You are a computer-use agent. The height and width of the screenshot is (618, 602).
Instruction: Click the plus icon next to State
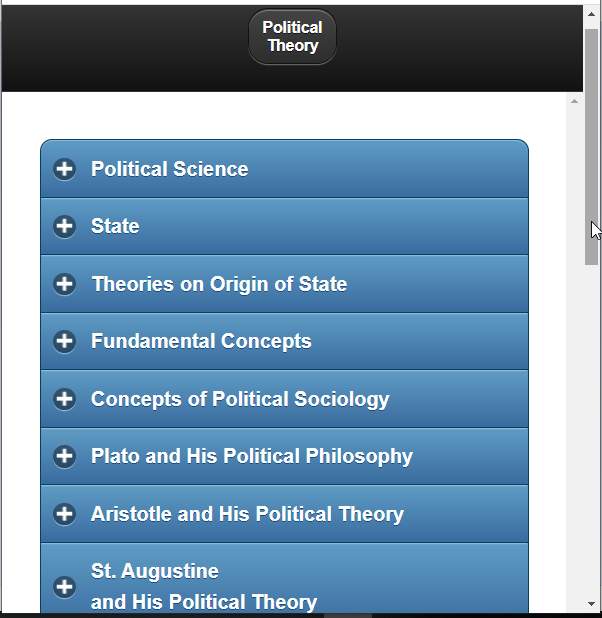tap(64, 226)
